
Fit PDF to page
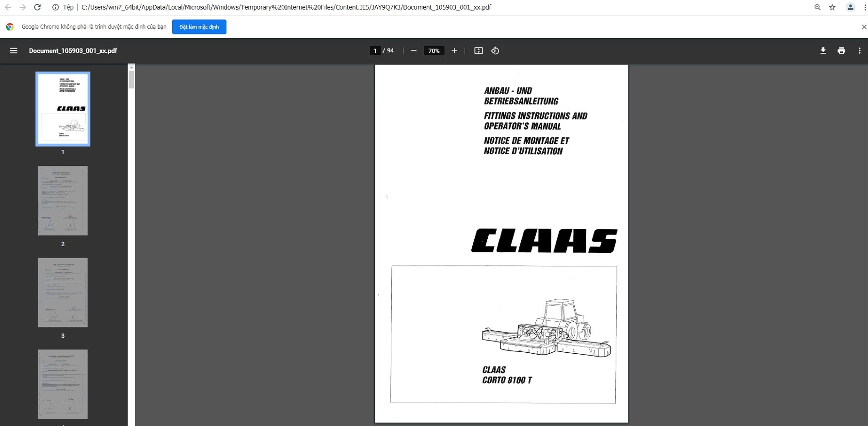coord(479,50)
